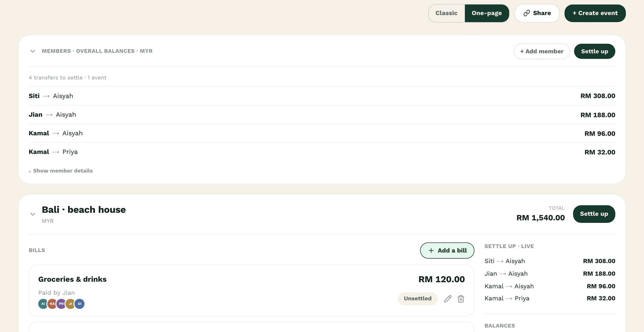This screenshot has height=332, width=644.
Task: Click the KA member avatar on the Groceries bill
Action: [52, 304]
